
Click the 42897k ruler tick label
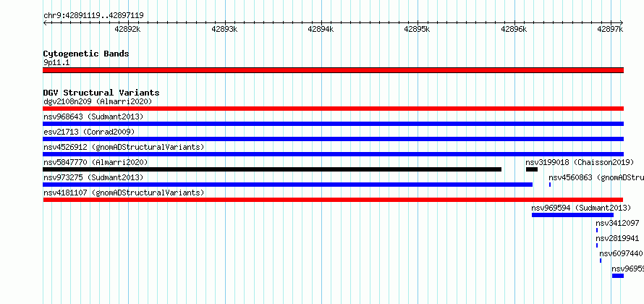click(x=610, y=29)
